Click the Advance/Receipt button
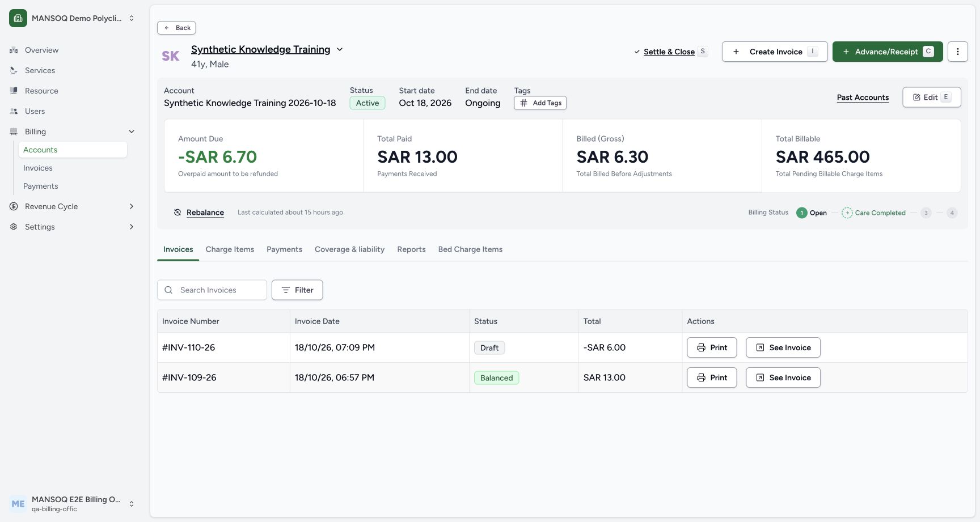Screen dimensions: 980x522 [x=888, y=52]
